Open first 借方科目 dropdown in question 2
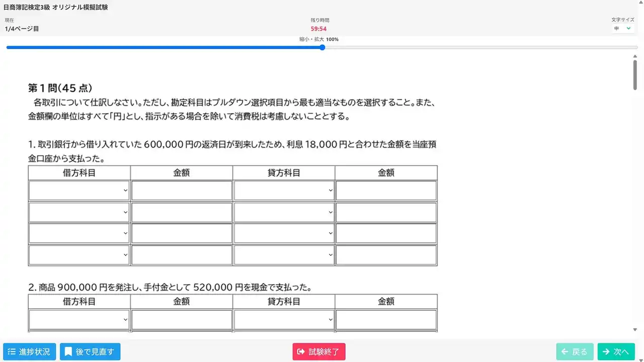 79,320
